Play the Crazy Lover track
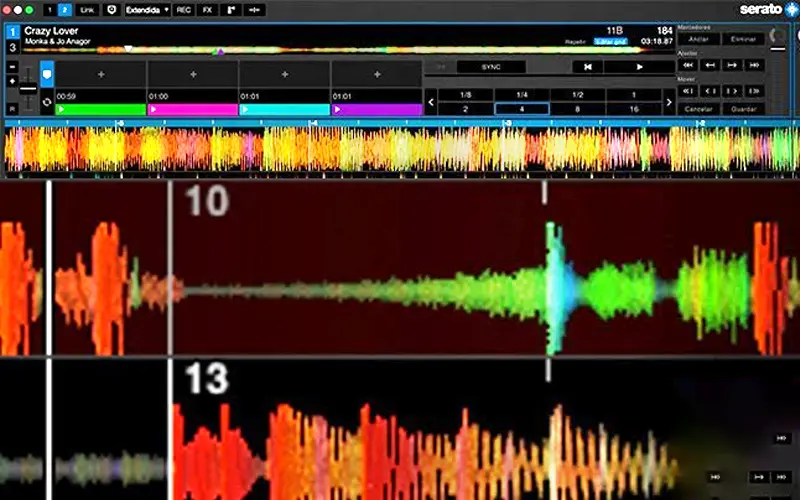This screenshot has height=500, width=800. (x=640, y=67)
